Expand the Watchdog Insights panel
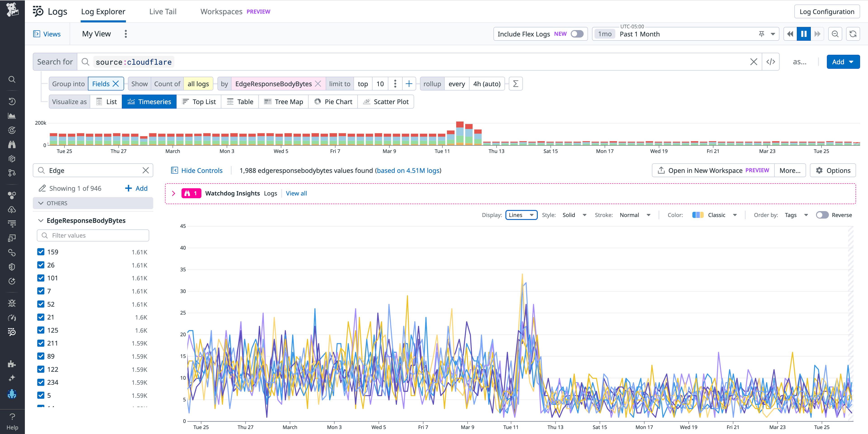868x434 pixels. (x=174, y=193)
